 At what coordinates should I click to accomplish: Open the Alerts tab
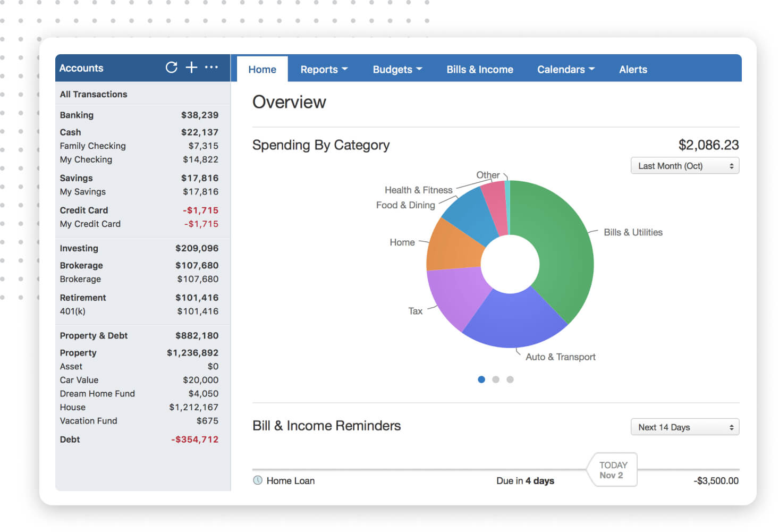pos(632,70)
